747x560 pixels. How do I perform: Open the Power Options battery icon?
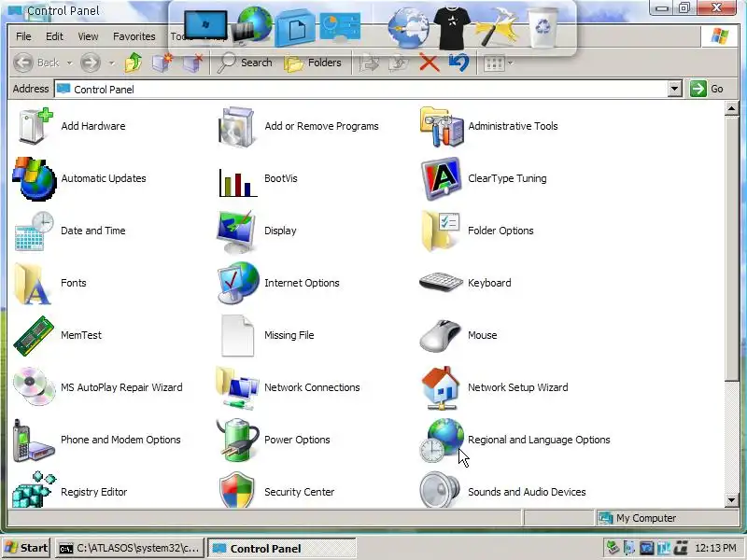click(x=237, y=441)
